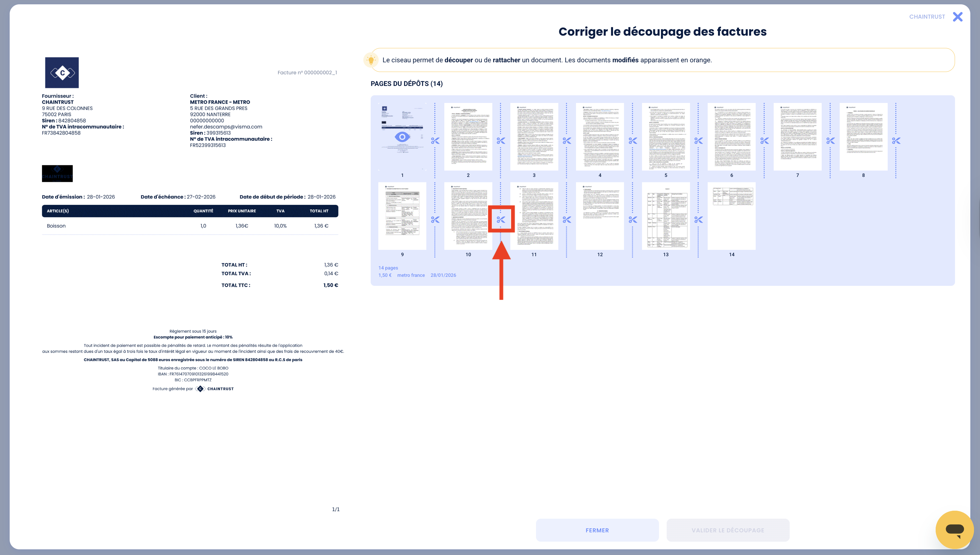Preview page 1 via the eye icon
This screenshot has height=555, width=980.
tap(402, 137)
